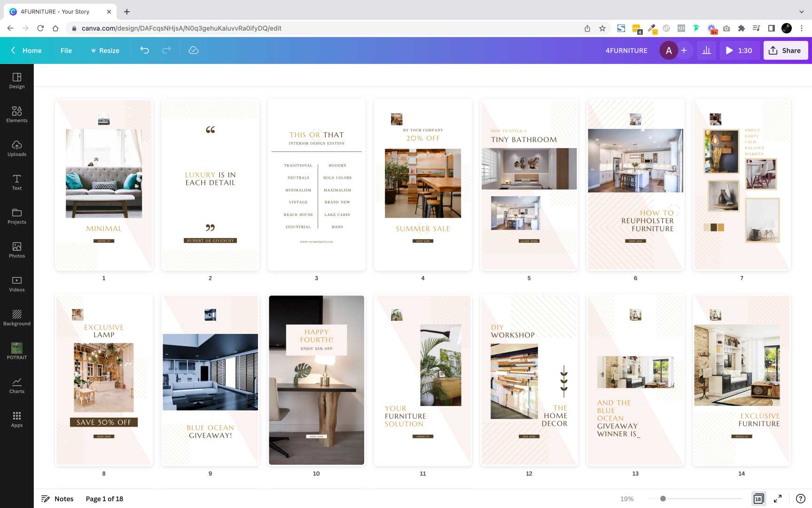Toggle grid view with the 18 pages icon
Screen dimensions: 812x508
pyautogui.click(x=758, y=499)
